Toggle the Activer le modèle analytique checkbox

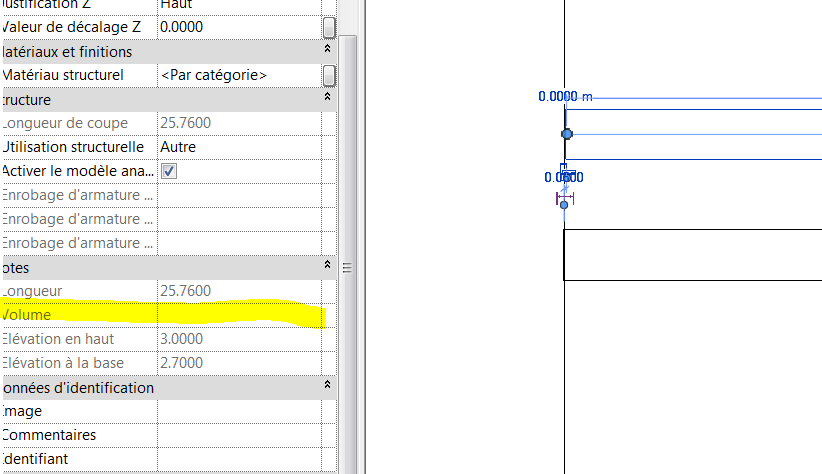(x=169, y=171)
